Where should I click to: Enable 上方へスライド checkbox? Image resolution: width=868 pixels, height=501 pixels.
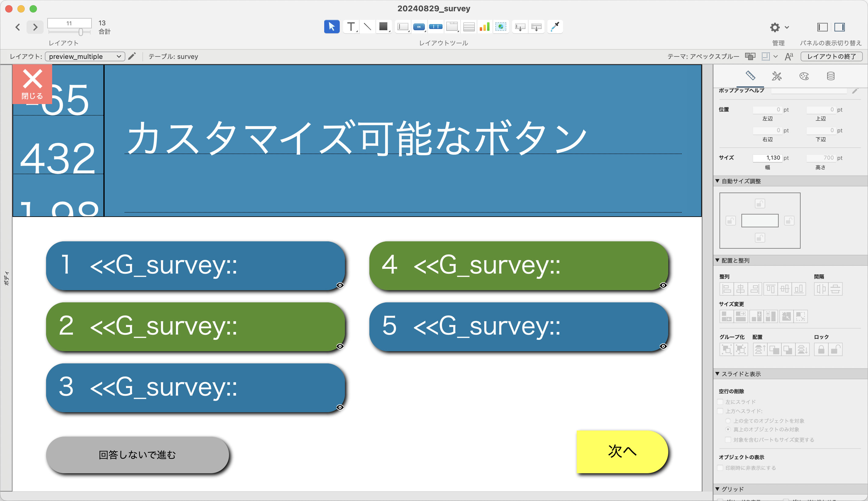(x=720, y=411)
